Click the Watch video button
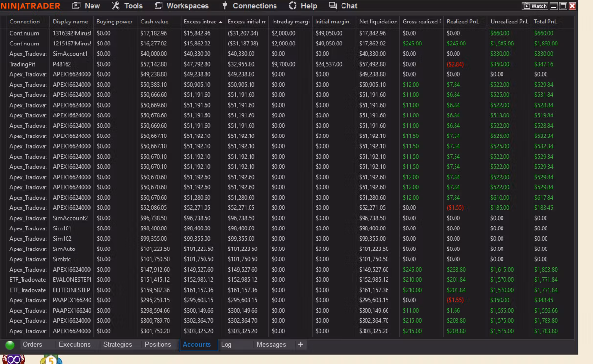 pos(534,6)
